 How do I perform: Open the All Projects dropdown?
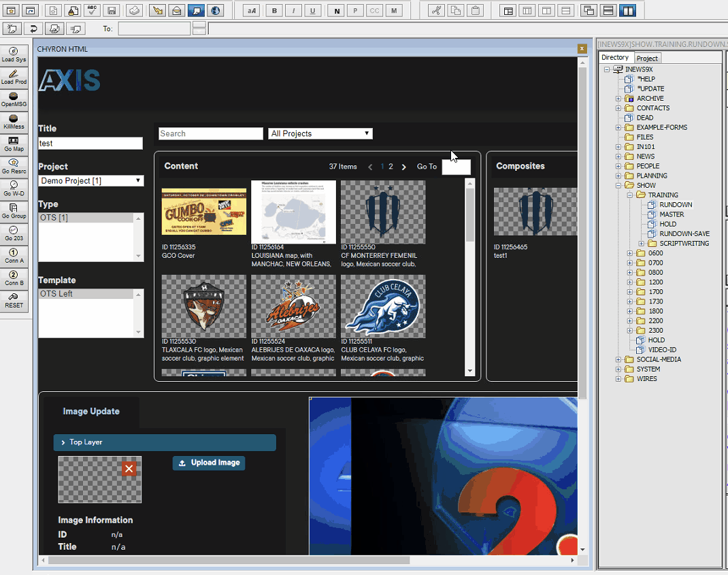pos(320,133)
